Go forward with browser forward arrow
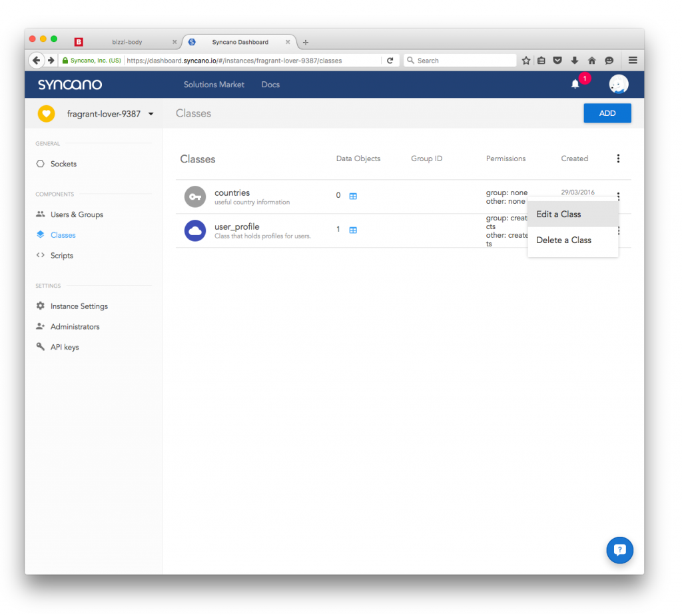 (x=51, y=61)
